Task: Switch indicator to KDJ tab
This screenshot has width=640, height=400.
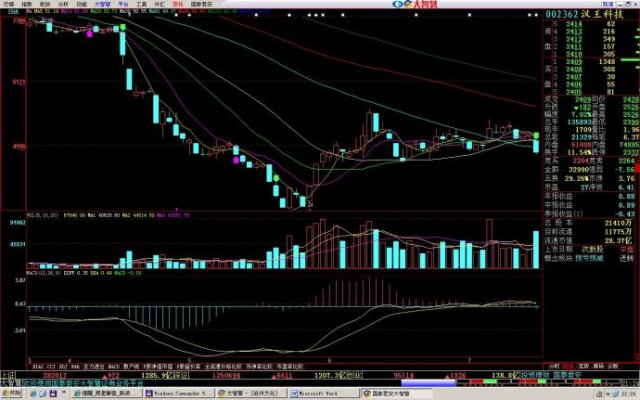Action: [63, 367]
